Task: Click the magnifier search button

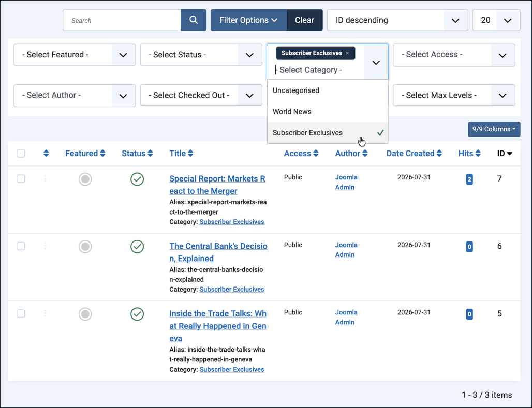Action: pyautogui.click(x=194, y=20)
